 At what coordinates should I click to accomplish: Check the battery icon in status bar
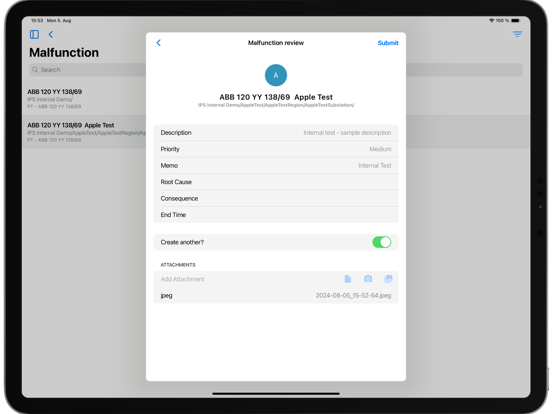point(515,21)
